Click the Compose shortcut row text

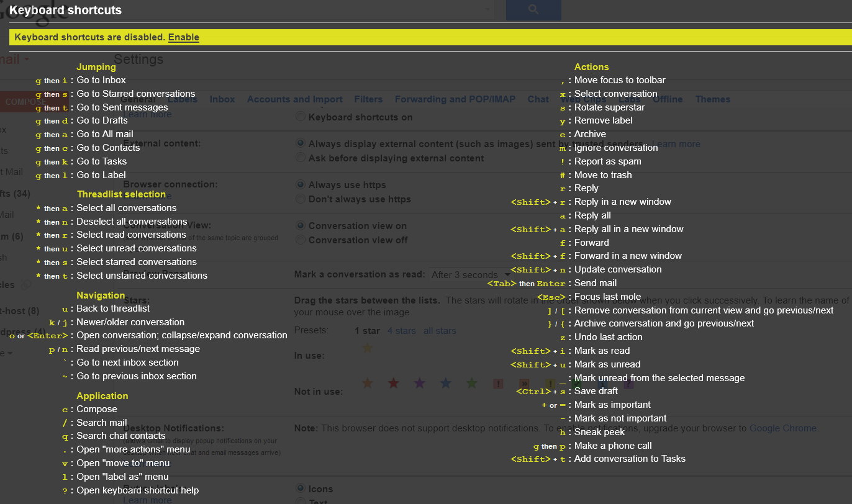[x=97, y=409]
